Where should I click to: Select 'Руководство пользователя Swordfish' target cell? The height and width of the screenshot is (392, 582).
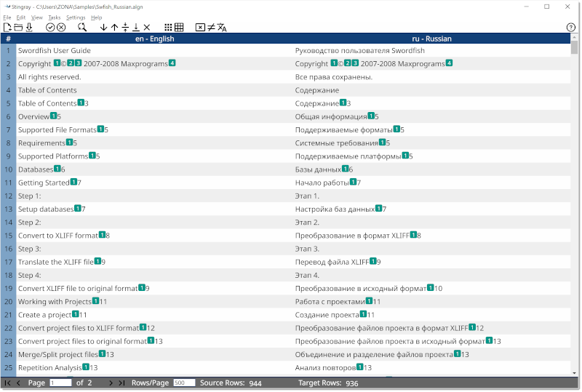point(431,50)
